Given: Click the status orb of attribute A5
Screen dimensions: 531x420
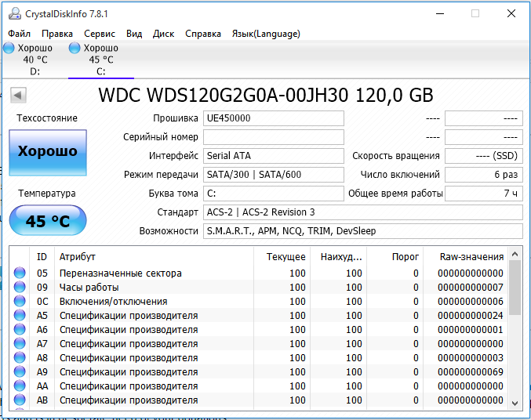Looking at the screenshot, I should pos(20,316).
